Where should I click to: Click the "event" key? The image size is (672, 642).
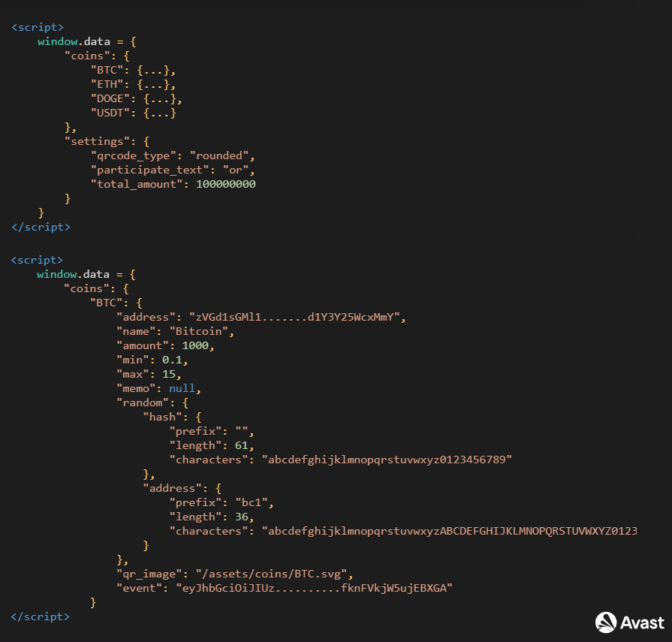pos(140,588)
